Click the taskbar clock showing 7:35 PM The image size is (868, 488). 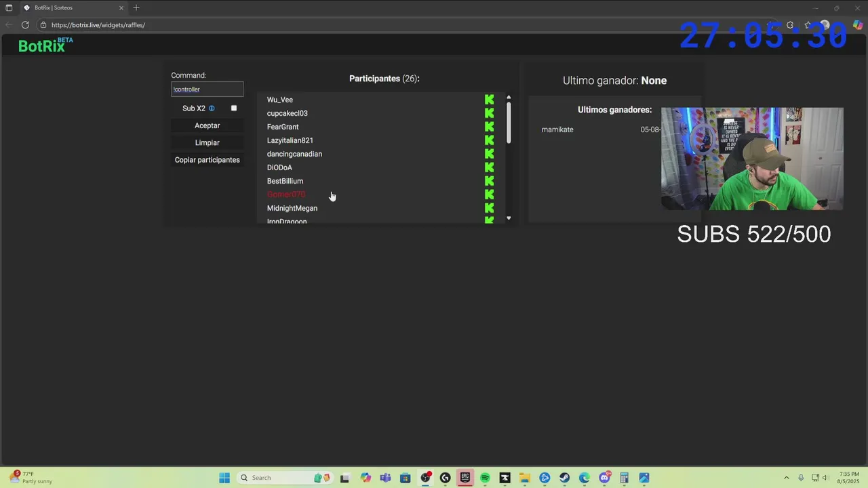(848, 478)
